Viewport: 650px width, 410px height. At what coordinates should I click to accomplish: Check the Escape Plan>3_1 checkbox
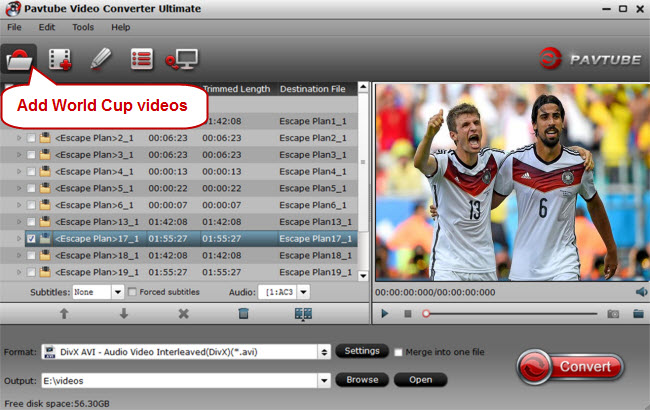click(x=31, y=155)
